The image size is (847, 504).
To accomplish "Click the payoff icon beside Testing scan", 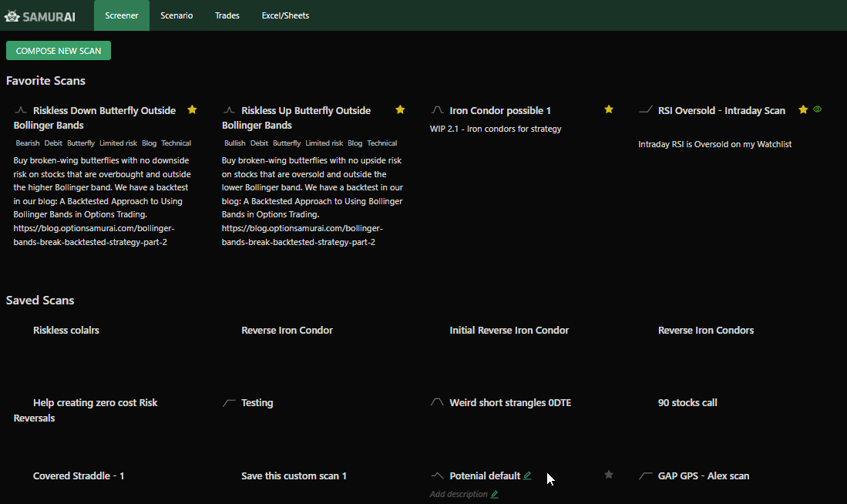I will click(x=229, y=402).
